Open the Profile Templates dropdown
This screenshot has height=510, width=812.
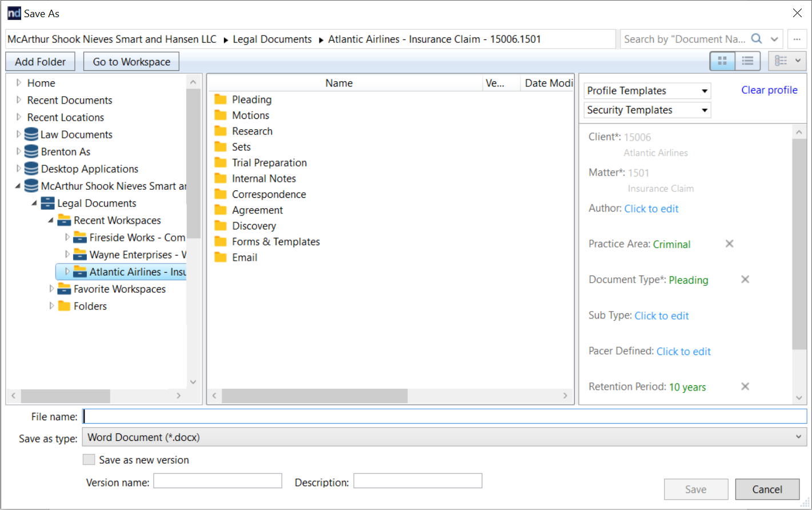pos(647,90)
